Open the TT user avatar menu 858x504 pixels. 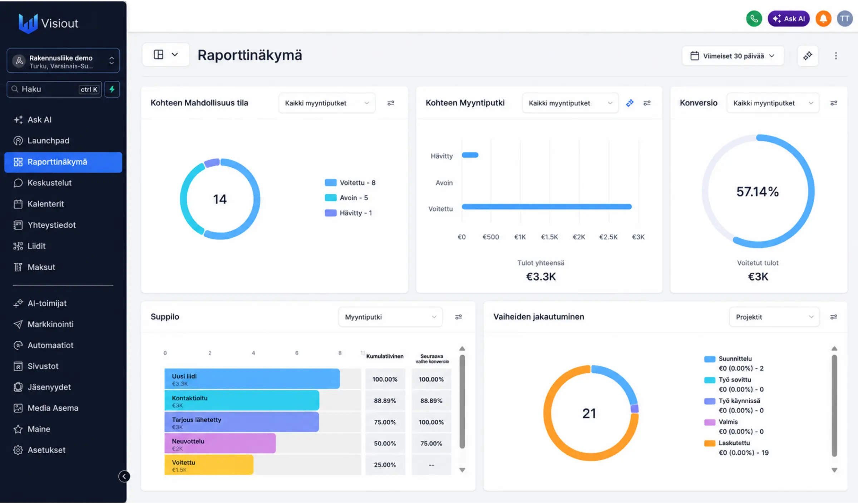pos(845,19)
